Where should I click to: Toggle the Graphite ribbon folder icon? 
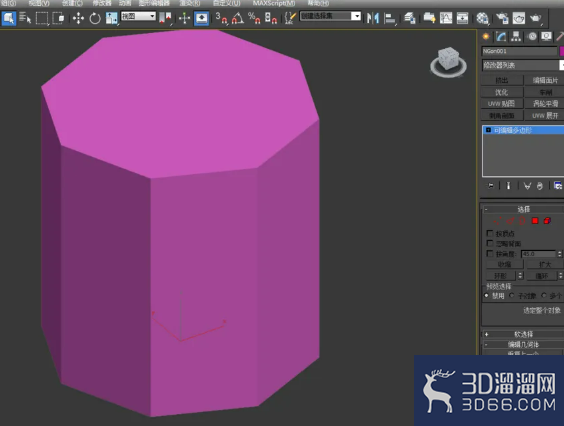pos(429,18)
